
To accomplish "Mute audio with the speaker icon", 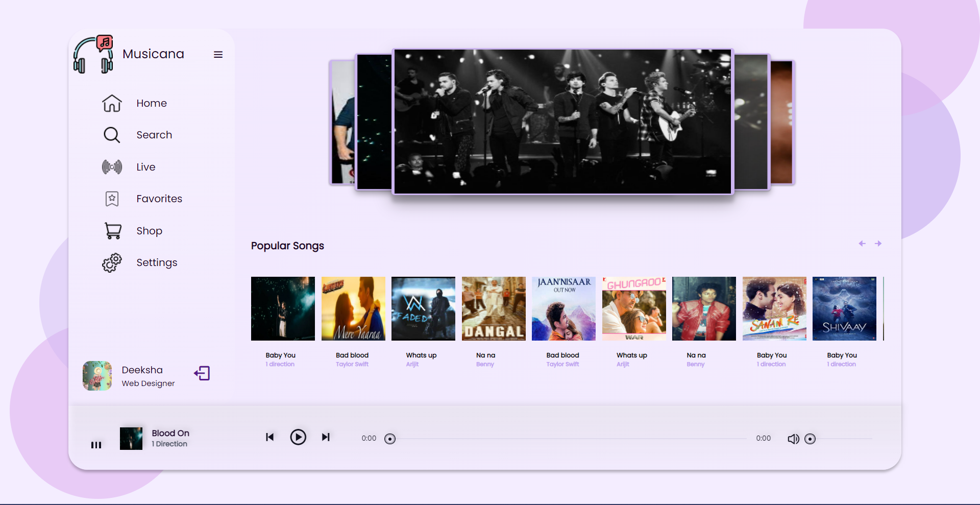I will [793, 438].
